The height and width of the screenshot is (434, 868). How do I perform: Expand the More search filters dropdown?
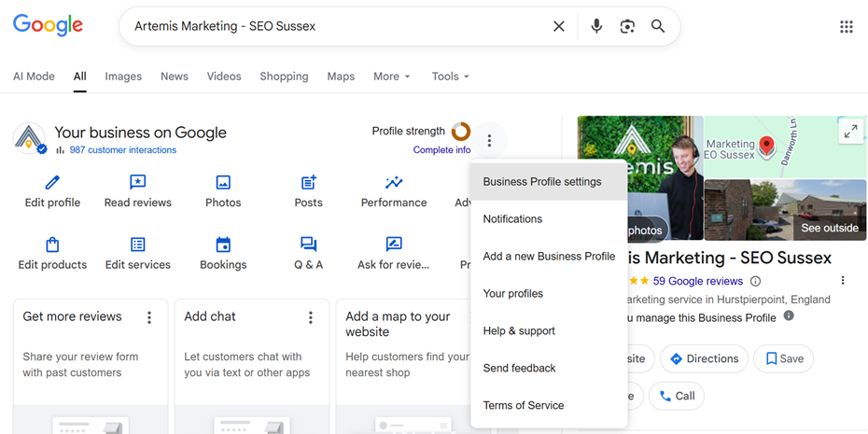(x=392, y=77)
